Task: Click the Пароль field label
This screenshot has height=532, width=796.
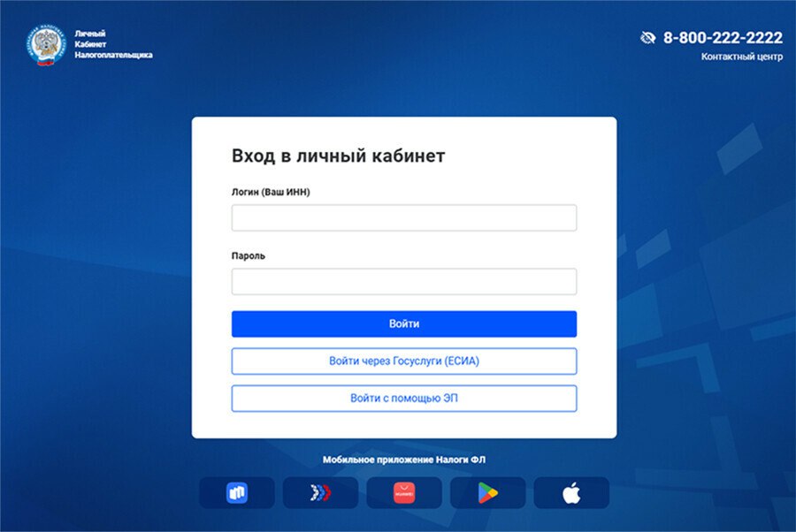Action: tap(249, 256)
